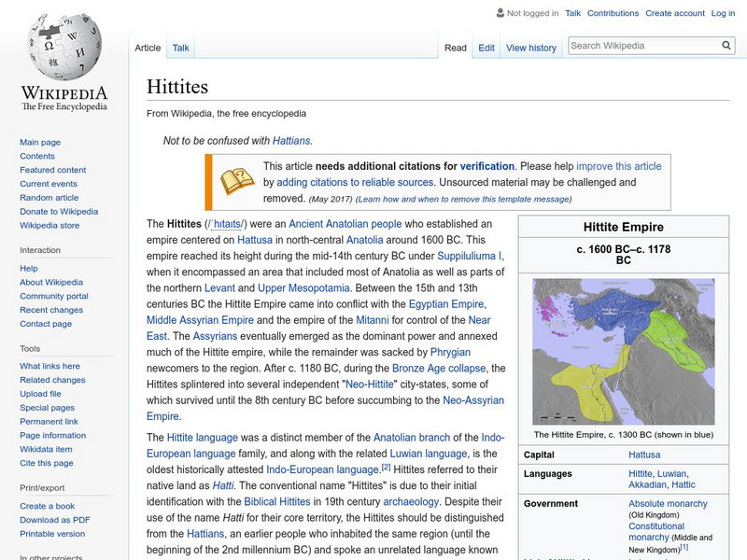This screenshot has width=747, height=560.
Task: Open Middle Assyrian Empire link
Action: point(200,320)
